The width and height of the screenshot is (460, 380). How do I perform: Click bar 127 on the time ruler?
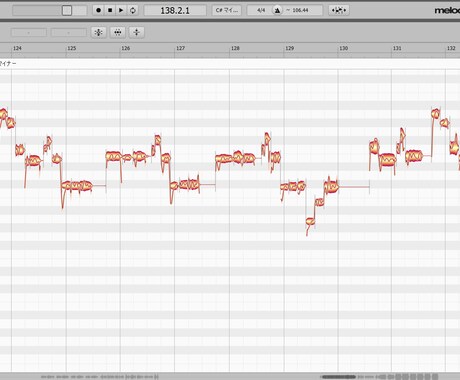[x=180, y=48]
